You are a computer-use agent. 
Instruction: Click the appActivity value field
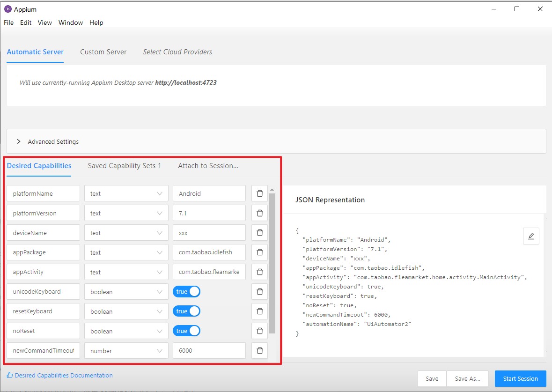209,272
